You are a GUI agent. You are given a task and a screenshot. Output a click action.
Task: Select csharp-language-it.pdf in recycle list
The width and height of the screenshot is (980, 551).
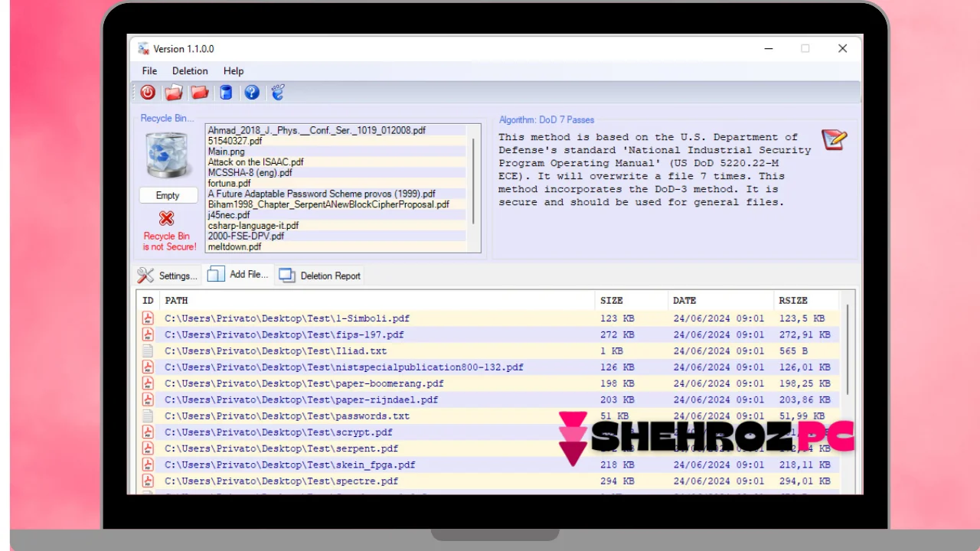pyautogui.click(x=336, y=226)
